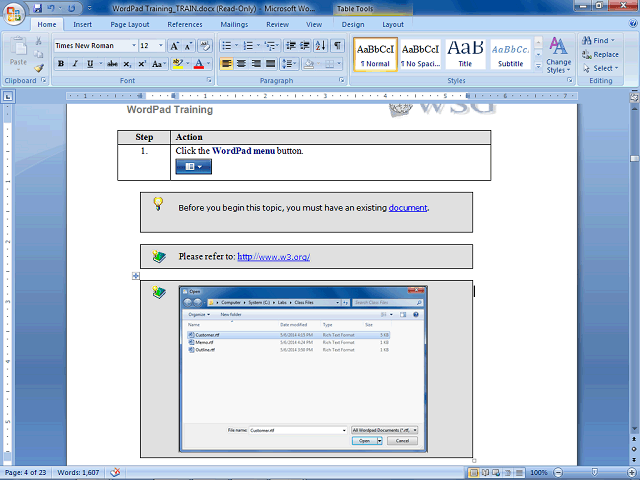
Task: Click the embedded Open dialog screenshot
Action: 303,369
